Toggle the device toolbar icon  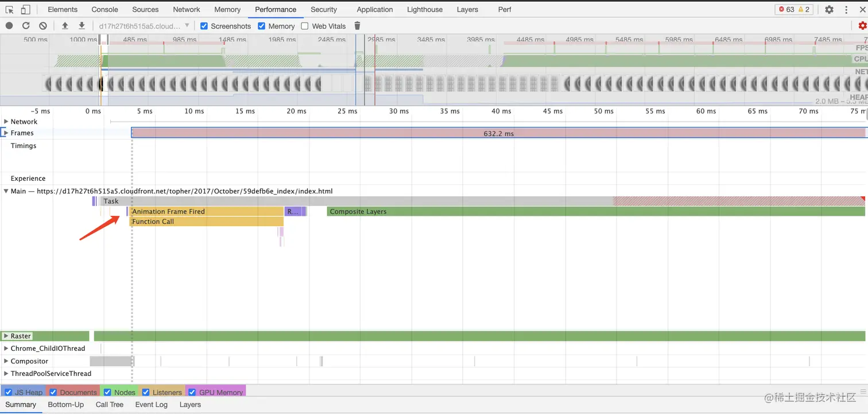[25, 10]
